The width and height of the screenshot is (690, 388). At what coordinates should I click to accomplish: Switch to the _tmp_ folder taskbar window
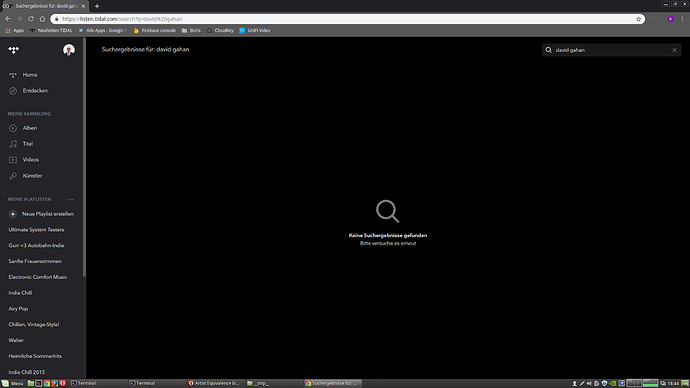(x=274, y=383)
